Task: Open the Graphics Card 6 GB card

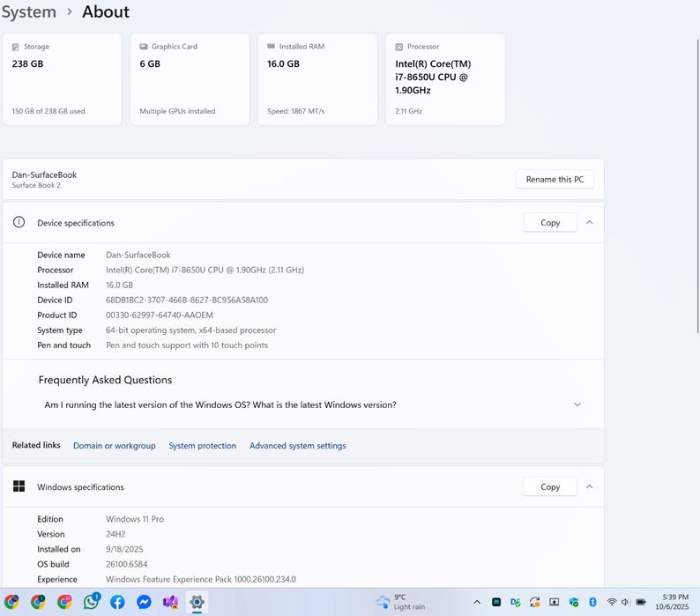Action: tap(190, 79)
